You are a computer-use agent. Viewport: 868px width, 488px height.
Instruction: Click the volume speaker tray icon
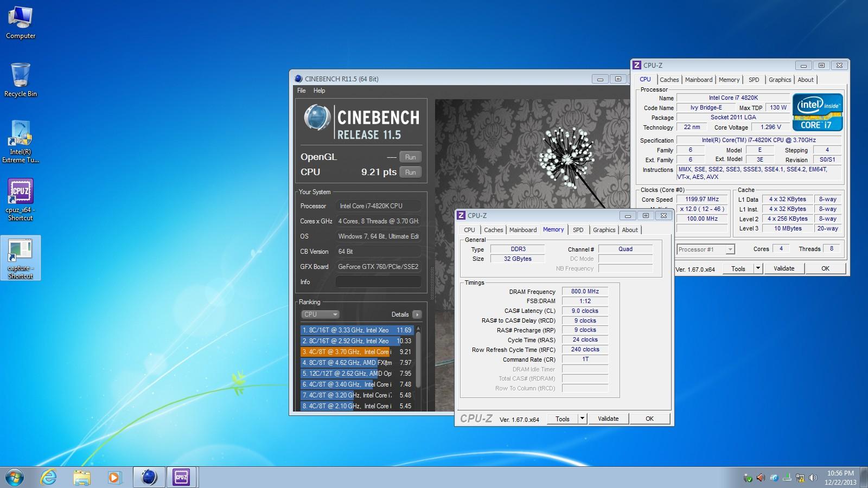click(813, 478)
